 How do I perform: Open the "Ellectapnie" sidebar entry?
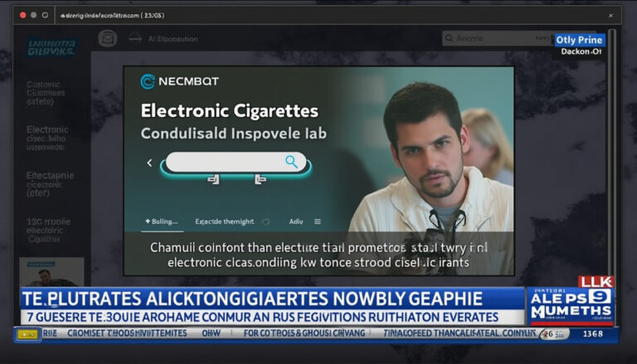click(x=50, y=184)
